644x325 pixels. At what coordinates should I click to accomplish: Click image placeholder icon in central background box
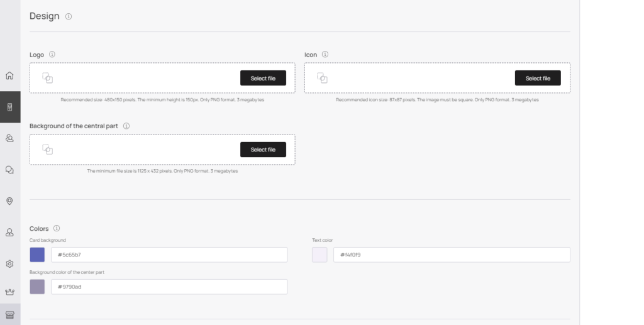[48, 150]
